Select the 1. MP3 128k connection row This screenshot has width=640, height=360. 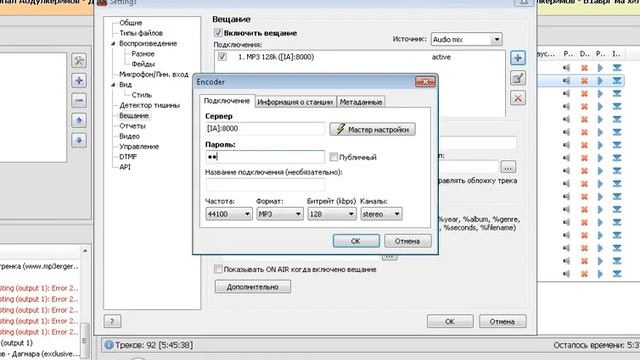pos(359,57)
